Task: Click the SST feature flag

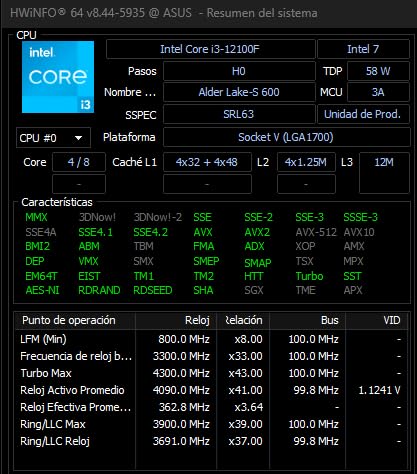Action: click(352, 276)
